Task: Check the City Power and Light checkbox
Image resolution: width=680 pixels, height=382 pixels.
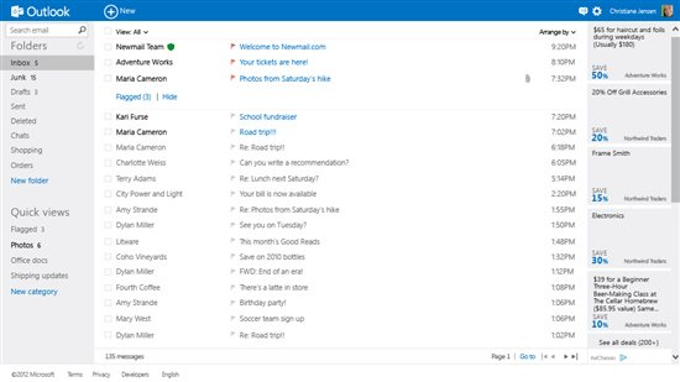Action: 108,194
